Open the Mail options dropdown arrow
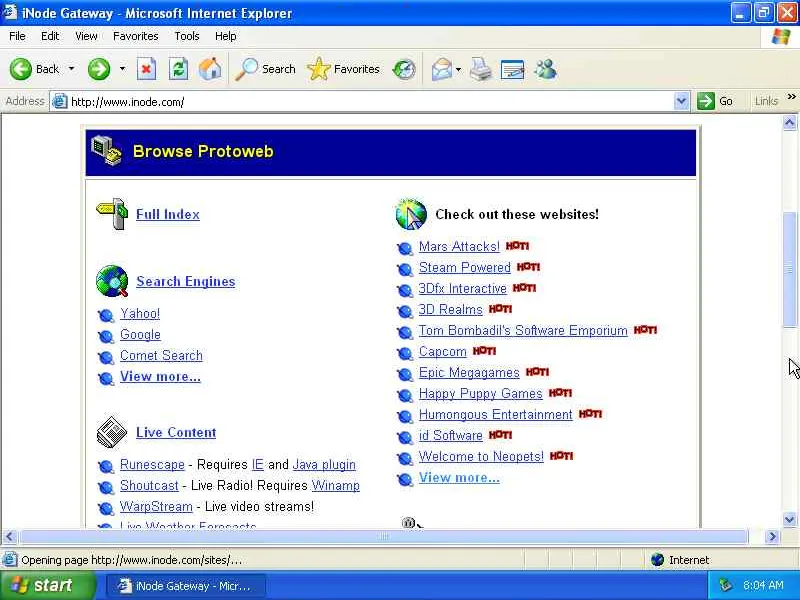This screenshot has height=600, width=800. pos(458,69)
